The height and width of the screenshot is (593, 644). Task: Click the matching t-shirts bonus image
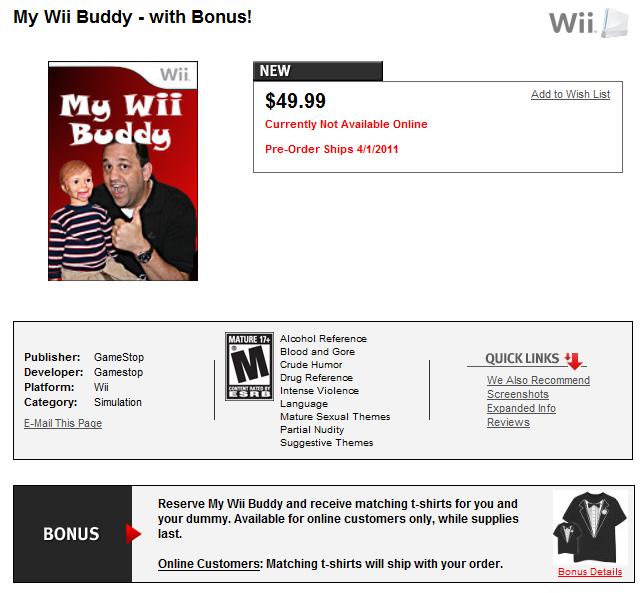click(x=590, y=529)
